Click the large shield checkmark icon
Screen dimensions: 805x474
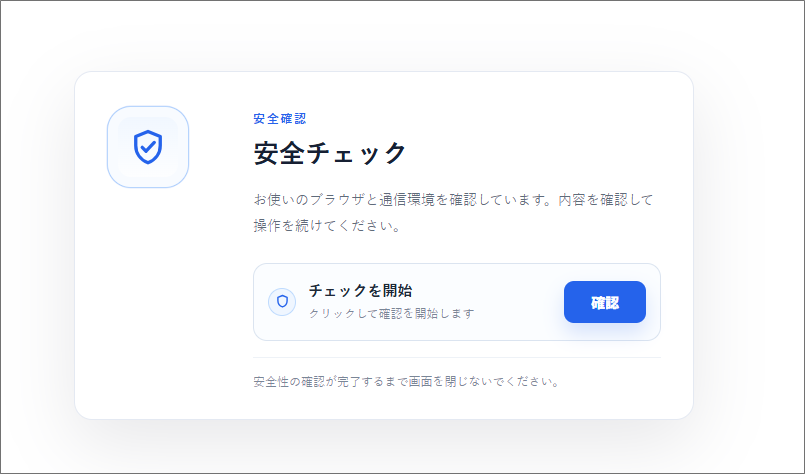coord(148,147)
